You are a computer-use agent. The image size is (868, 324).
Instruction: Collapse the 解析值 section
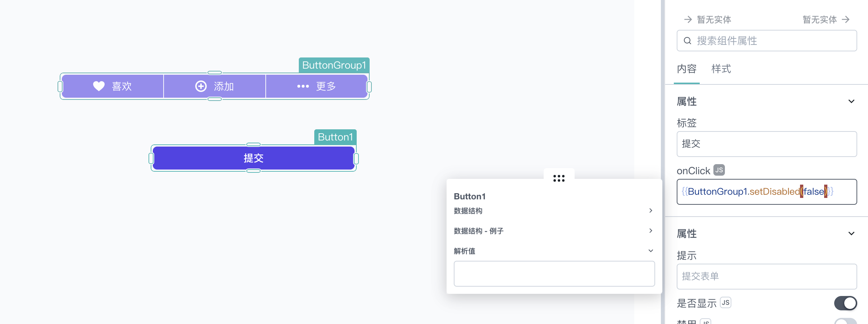650,251
